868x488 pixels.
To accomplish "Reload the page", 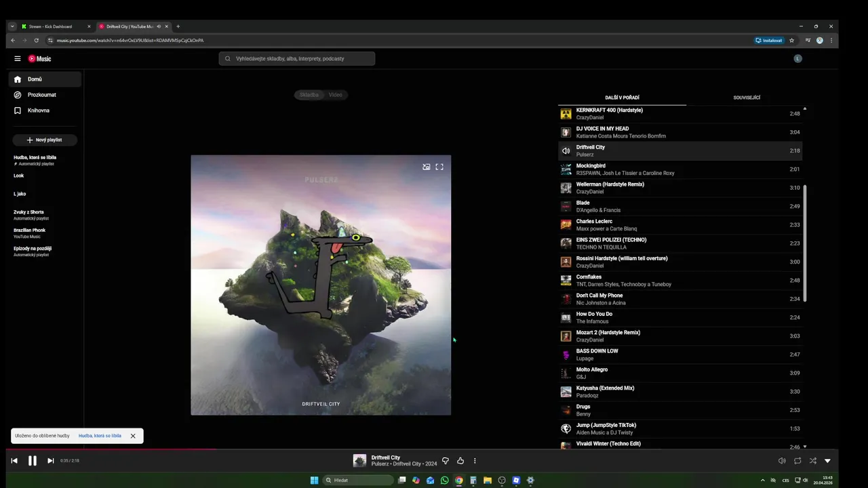I will click(x=37, y=40).
